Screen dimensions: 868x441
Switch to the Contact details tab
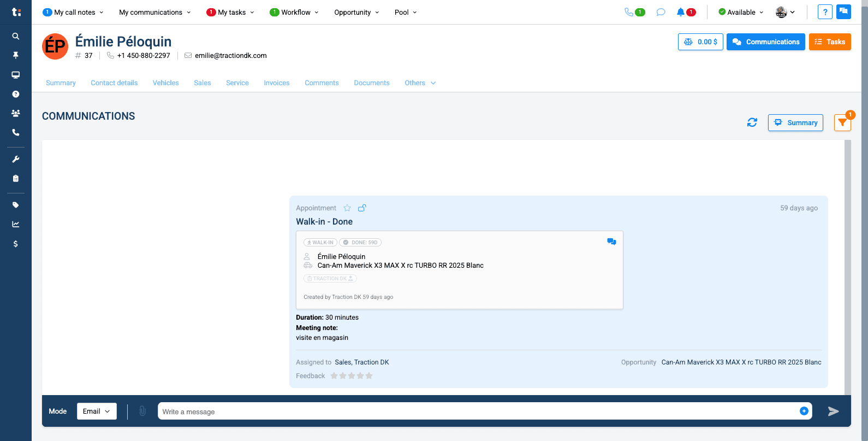[x=114, y=83]
